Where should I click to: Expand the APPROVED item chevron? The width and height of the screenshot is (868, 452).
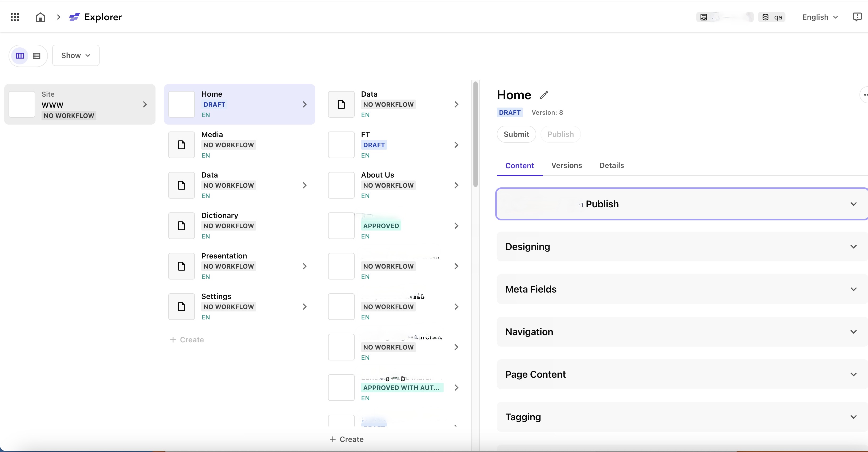coord(456,226)
